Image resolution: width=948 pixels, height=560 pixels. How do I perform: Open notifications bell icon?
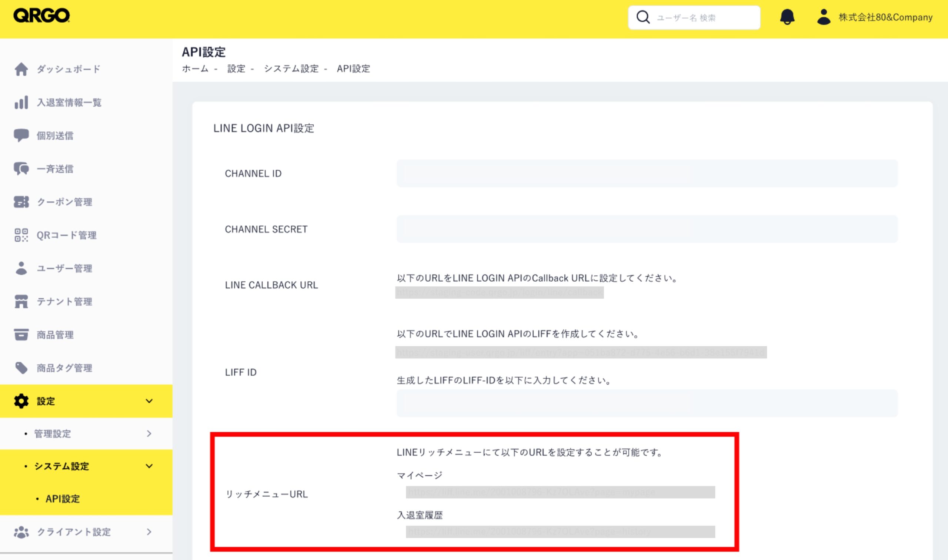click(x=787, y=17)
